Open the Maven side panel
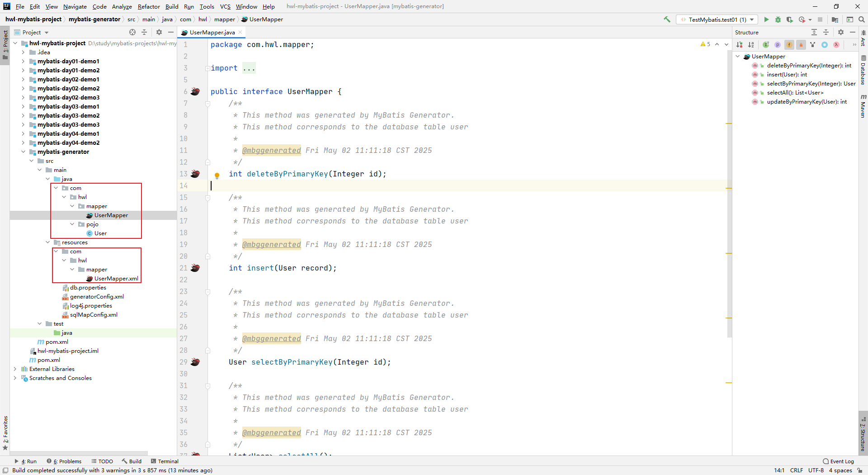868x475 pixels. (x=863, y=106)
